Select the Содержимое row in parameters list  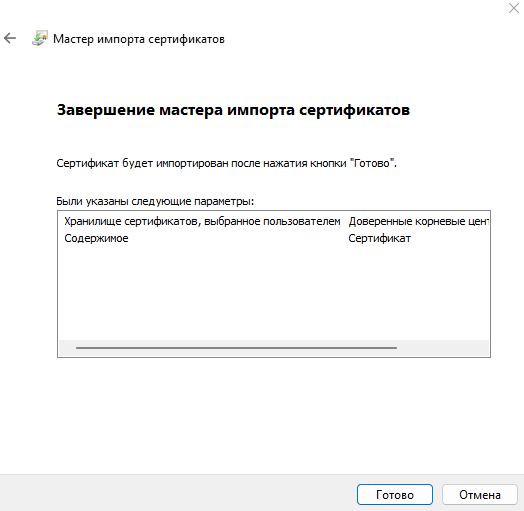click(x=274, y=238)
